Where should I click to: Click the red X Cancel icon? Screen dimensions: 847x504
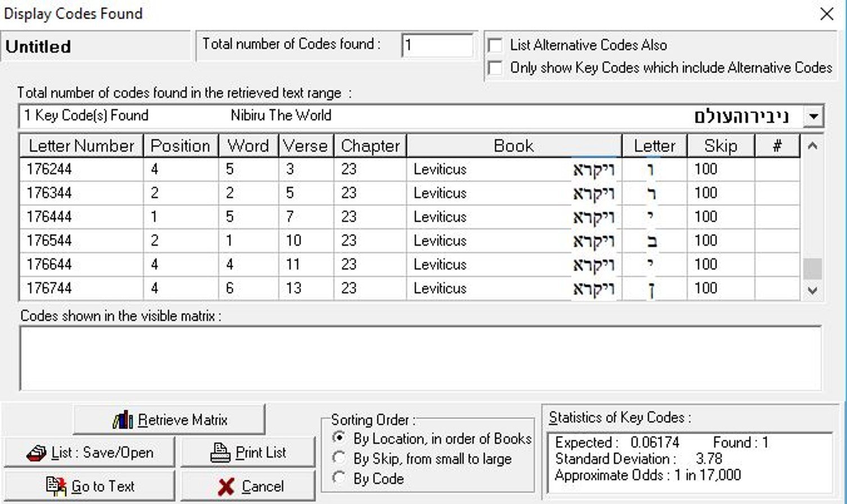[x=226, y=487]
